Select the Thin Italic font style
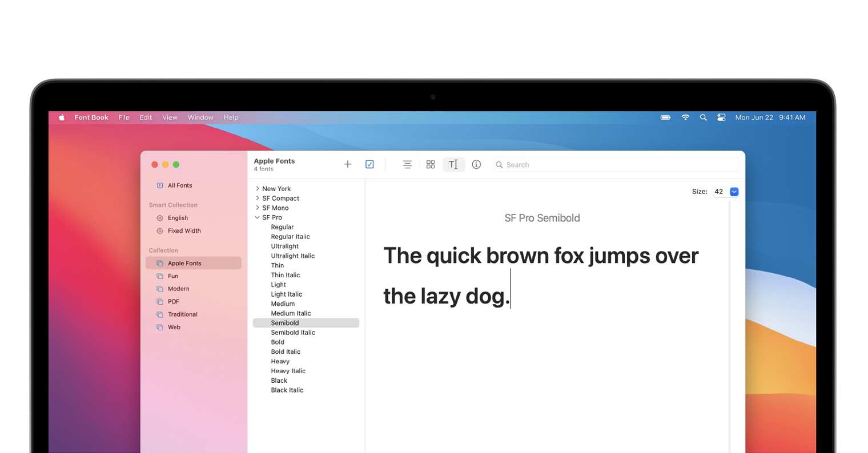The height and width of the screenshot is (453, 868). coord(285,275)
